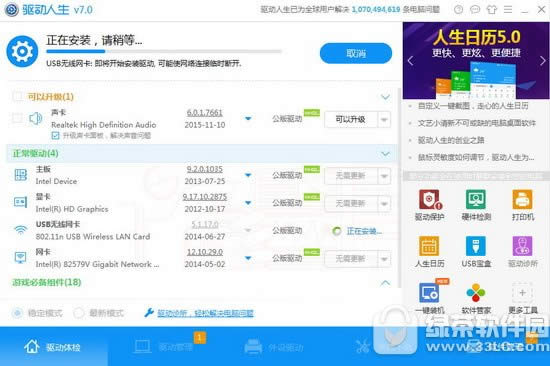Viewport: 550px width, 366px height.
Task: Open 无需更新 dropdown arrow for 主板 row
Action: coord(384,176)
